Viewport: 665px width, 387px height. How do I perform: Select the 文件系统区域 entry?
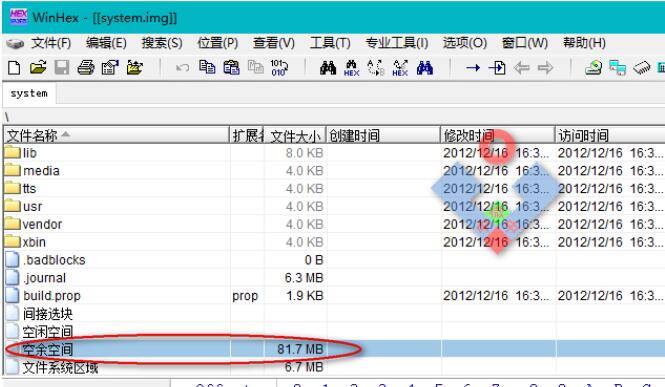pos(334,367)
